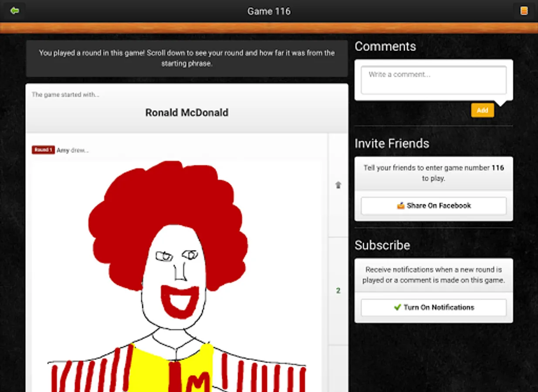The height and width of the screenshot is (392, 538).
Task: Open the orange menu icon at top right
Action: pyautogui.click(x=524, y=11)
